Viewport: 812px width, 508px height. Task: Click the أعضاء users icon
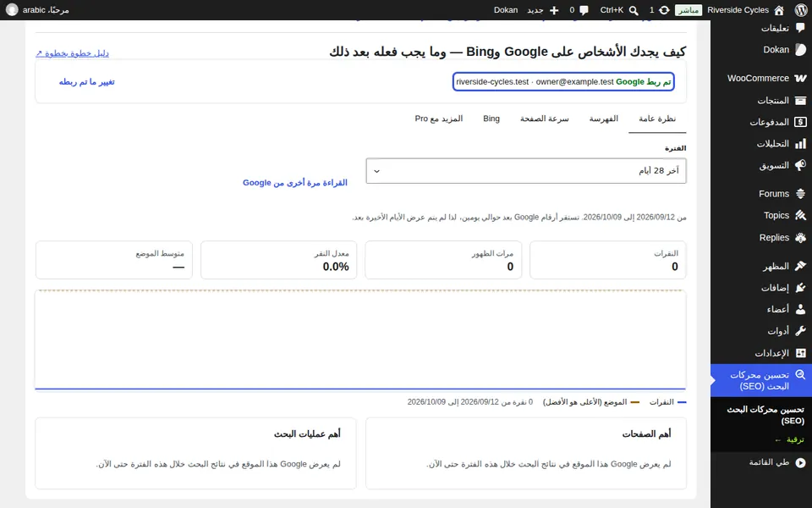coord(801,310)
